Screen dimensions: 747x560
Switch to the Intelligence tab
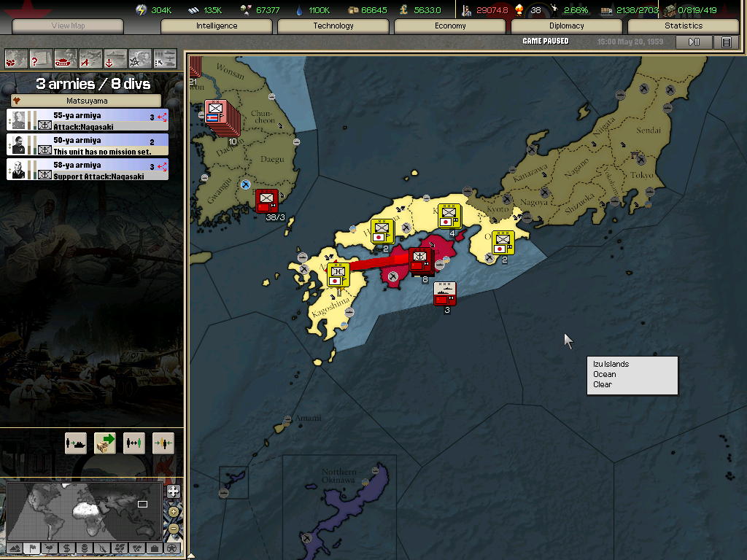(x=217, y=26)
